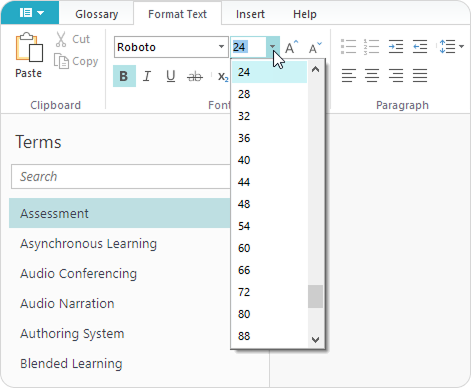Viewport: 471px width, 388px height.
Task: Collapse the font size dropdown arrow
Action: point(273,47)
